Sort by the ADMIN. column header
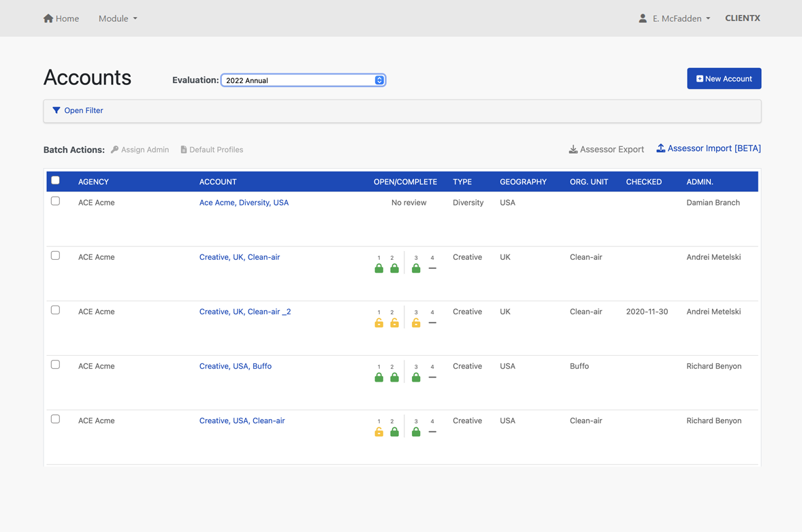 pyautogui.click(x=700, y=182)
